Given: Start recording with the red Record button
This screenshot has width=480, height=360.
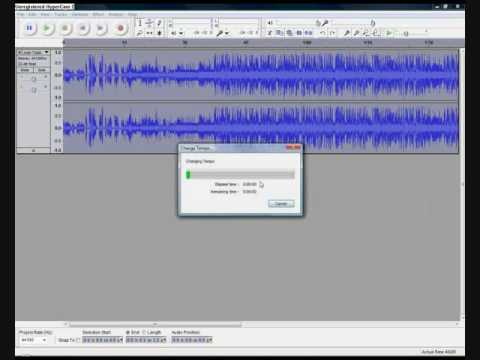Looking at the screenshot, I should (x=121, y=28).
